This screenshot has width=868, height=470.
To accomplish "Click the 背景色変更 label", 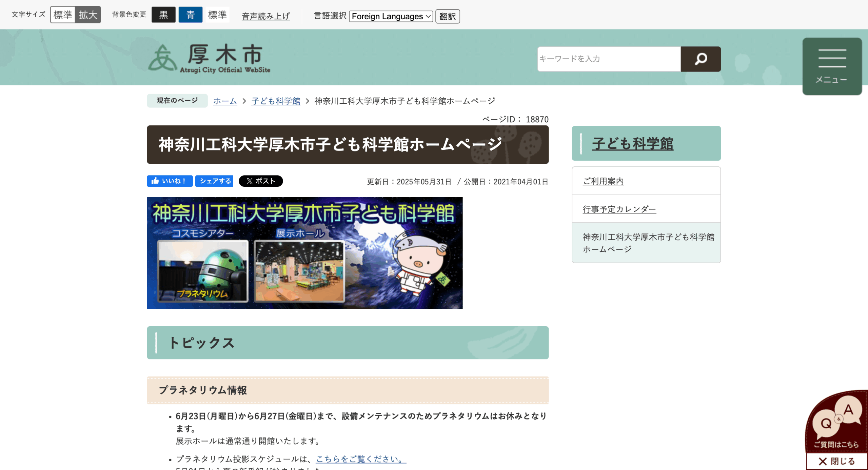I will [x=129, y=14].
